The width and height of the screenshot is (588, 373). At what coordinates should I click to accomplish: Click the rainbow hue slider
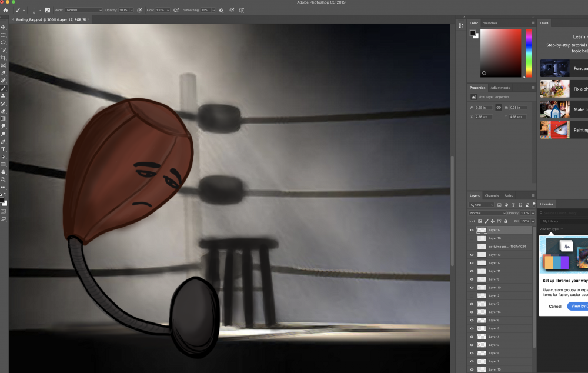coord(529,53)
